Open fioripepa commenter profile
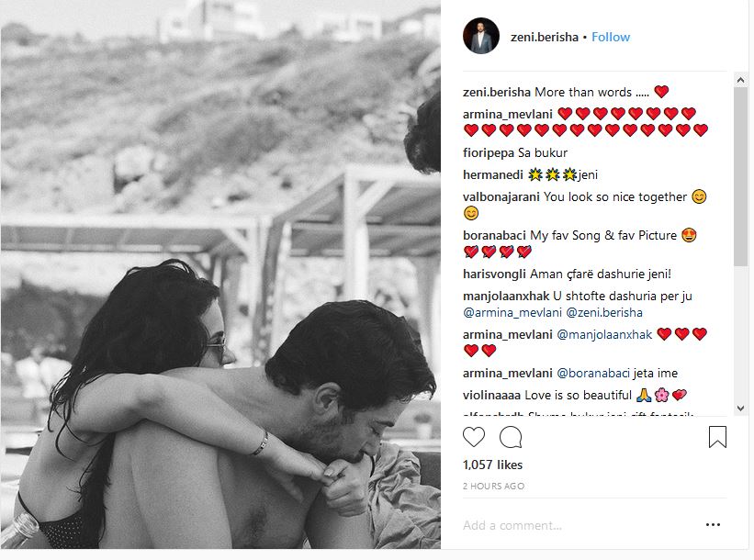 point(489,153)
